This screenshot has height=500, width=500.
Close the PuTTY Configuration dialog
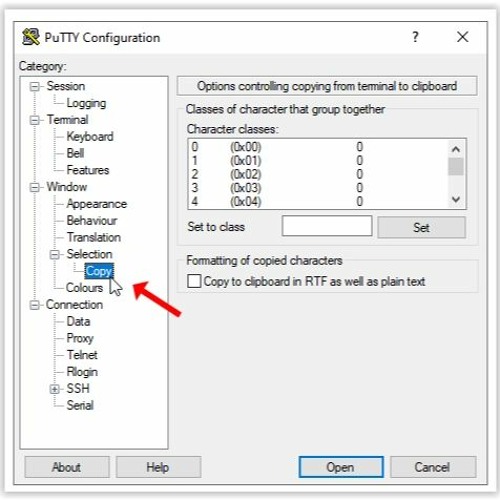463,37
